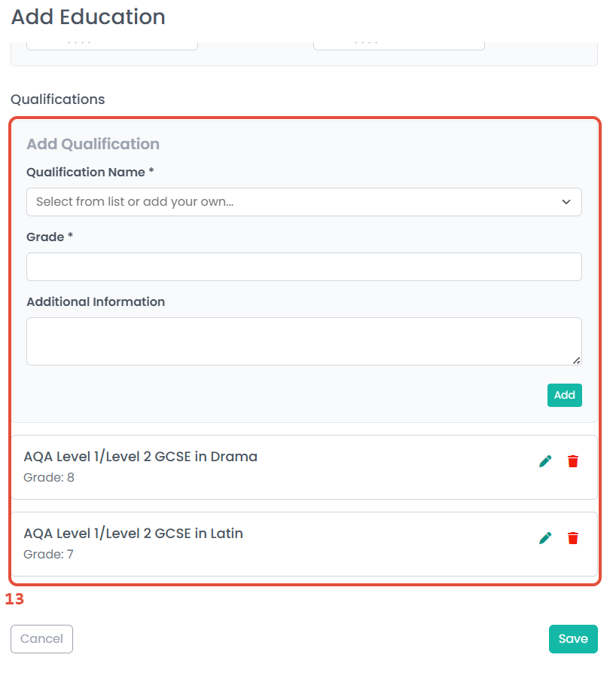The height and width of the screenshot is (676, 616).
Task: Edit the GCSE in Drama qualification
Action: [545, 461]
